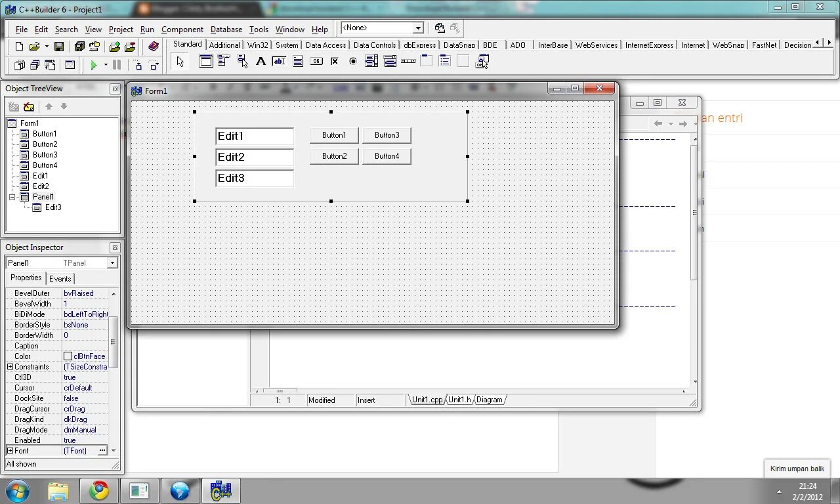This screenshot has height=504, width=840.
Task: Select the RadioGroup component icon
Action: pos(444,61)
